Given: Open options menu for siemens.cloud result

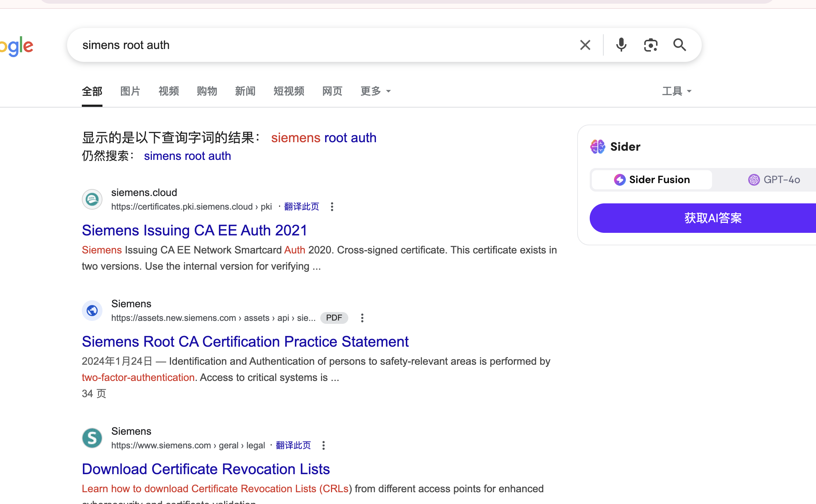Looking at the screenshot, I should click(332, 207).
